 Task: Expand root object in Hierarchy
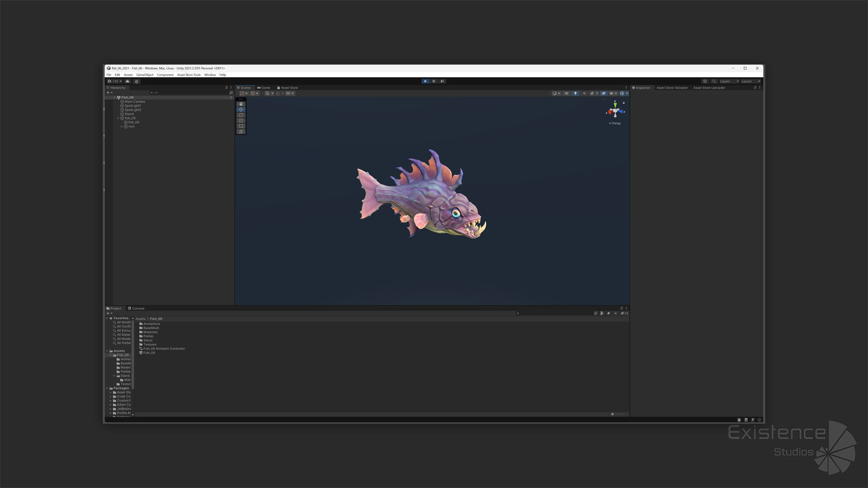122,127
